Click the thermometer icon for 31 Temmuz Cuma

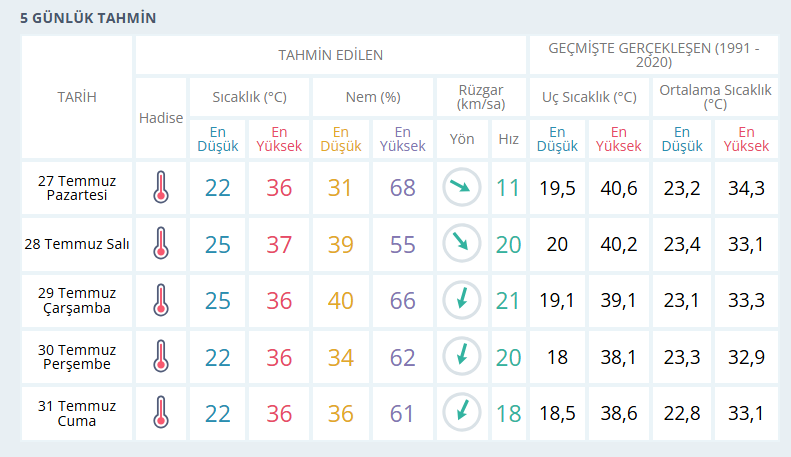coord(161,413)
